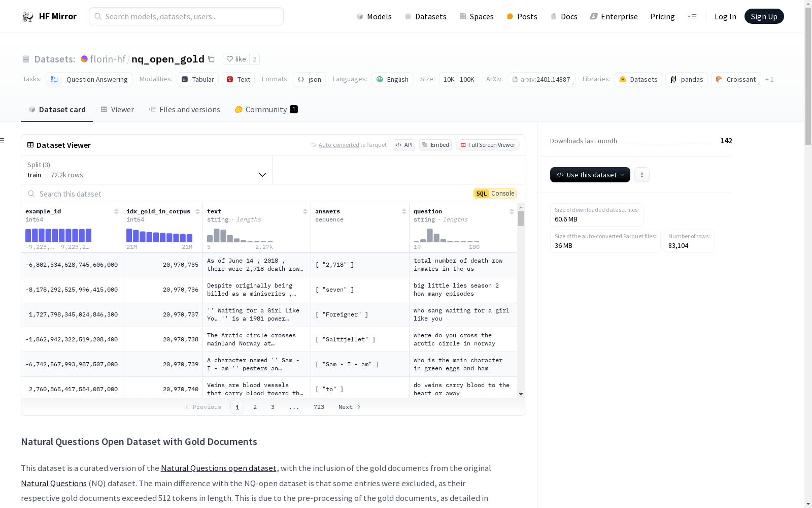
Task: Open the Use this dataset dropdown
Action: point(590,175)
